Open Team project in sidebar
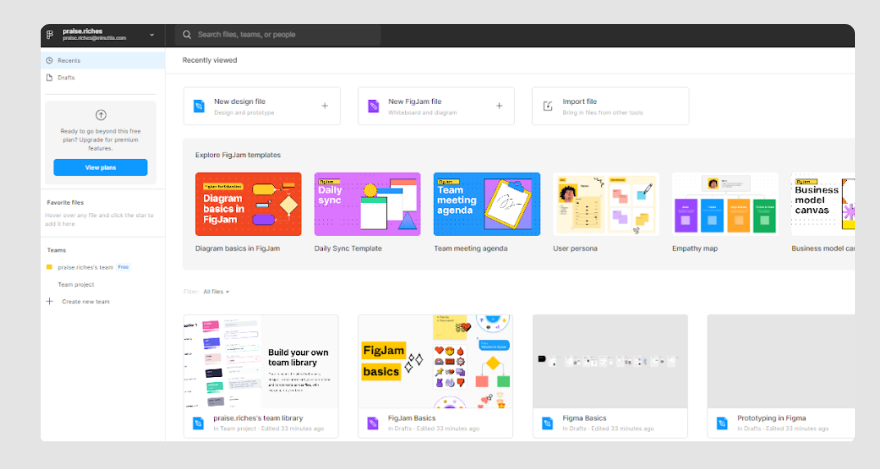 (76, 284)
